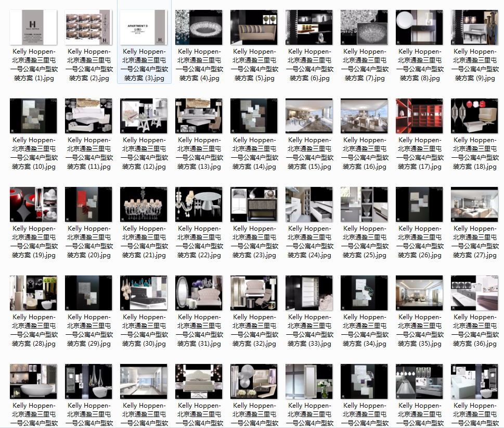Click the file name label of (24).jpg
The width and height of the screenshot is (504, 428).
[x=309, y=242]
